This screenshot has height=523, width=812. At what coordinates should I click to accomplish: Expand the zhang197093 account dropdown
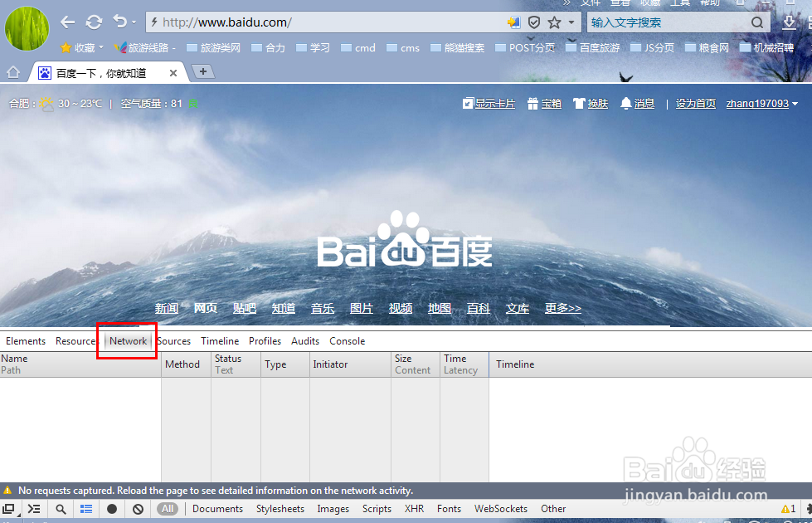(761, 104)
